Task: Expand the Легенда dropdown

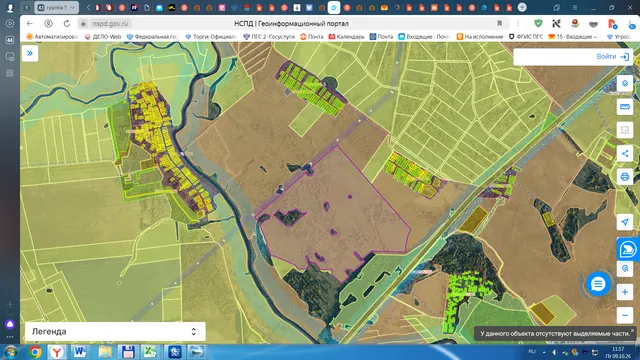Action: click(115, 331)
